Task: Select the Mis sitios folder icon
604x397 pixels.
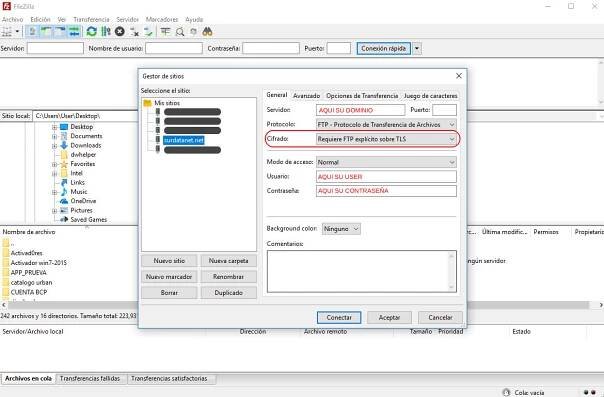Action: [148, 103]
